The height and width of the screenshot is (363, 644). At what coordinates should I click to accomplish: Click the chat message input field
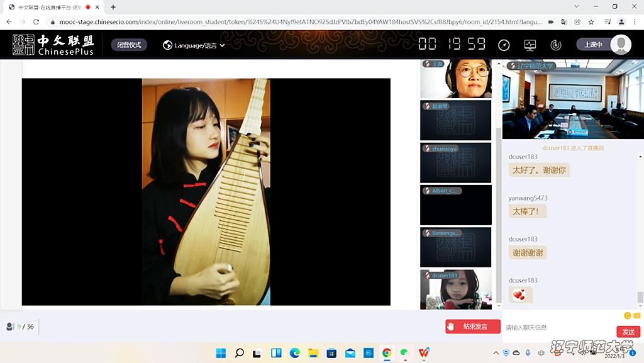558,327
